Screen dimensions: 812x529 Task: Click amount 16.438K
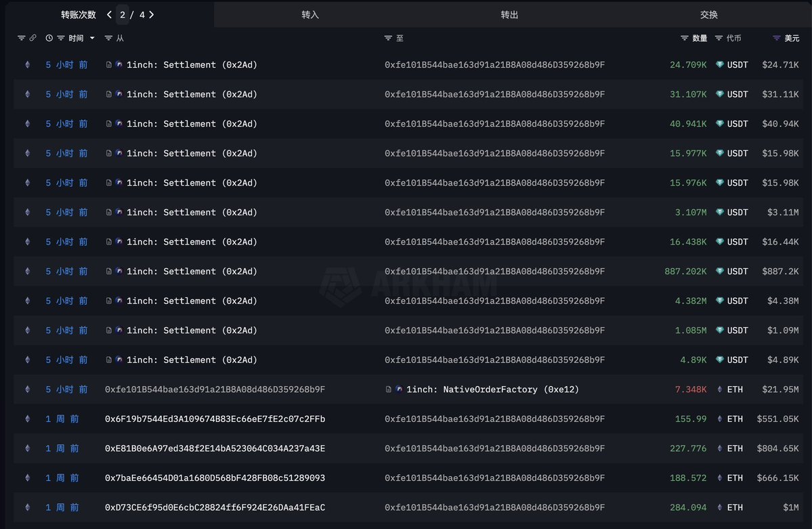coord(687,242)
